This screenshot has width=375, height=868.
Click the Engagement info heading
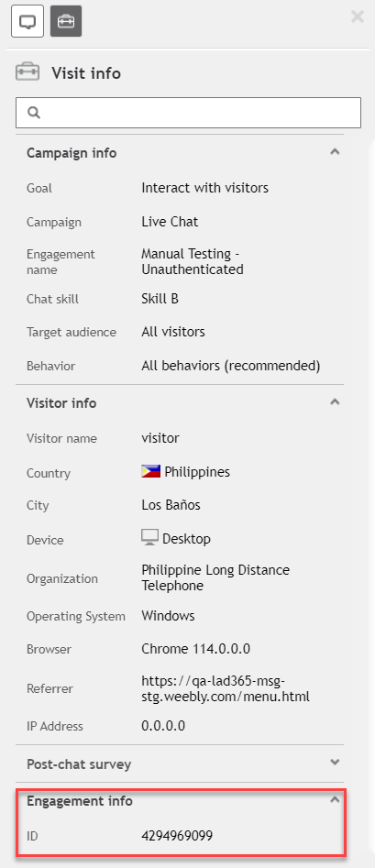80,800
